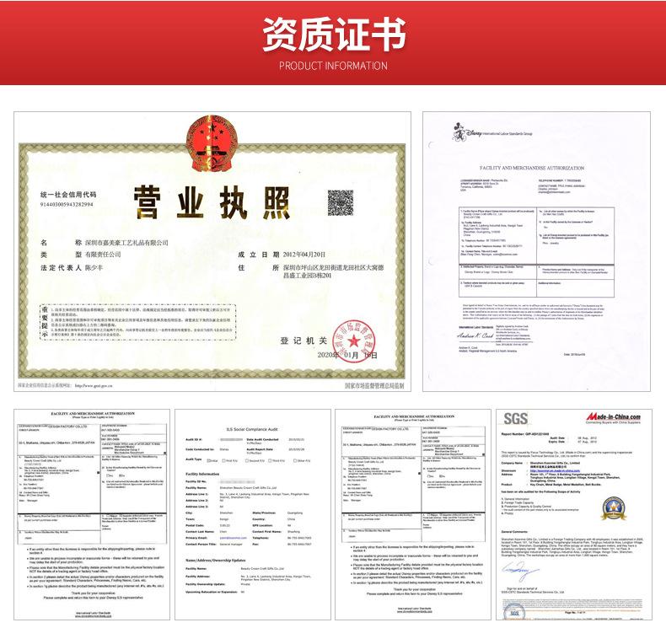Click the 资质证书 header title
The width and height of the screenshot is (666, 644).
(x=332, y=36)
